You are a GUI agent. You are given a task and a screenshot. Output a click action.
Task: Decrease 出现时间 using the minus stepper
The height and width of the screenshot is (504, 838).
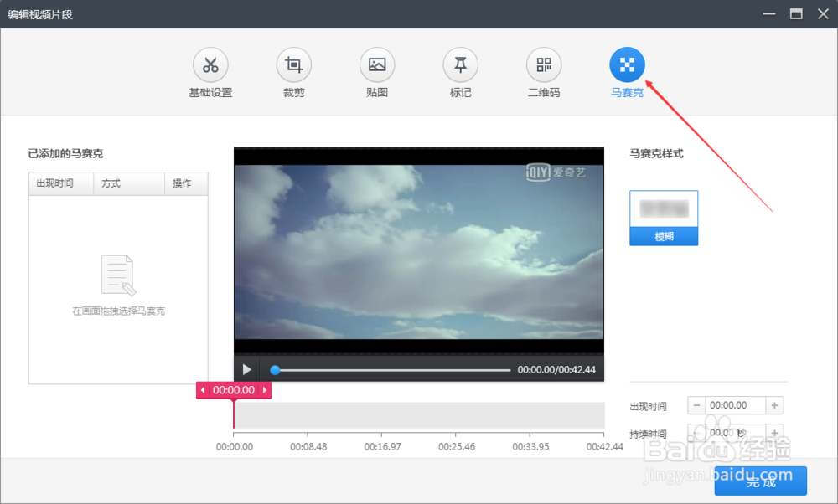(x=696, y=404)
